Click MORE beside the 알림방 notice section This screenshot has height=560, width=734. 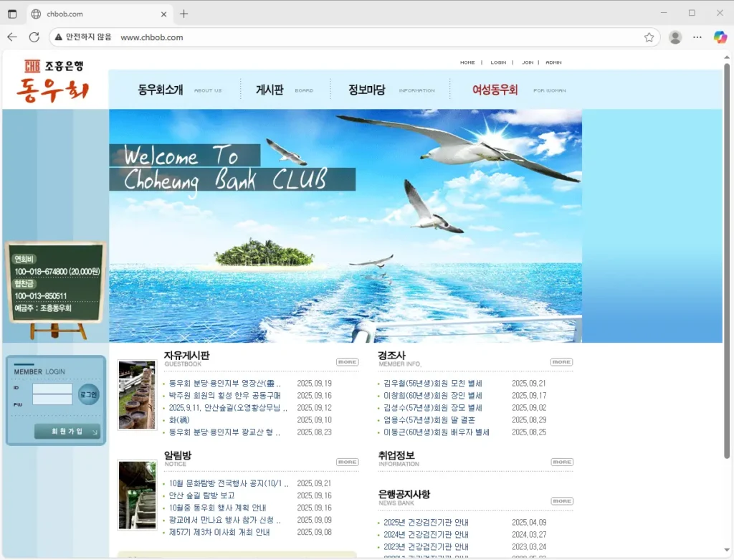pyautogui.click(x=347, y=462)
